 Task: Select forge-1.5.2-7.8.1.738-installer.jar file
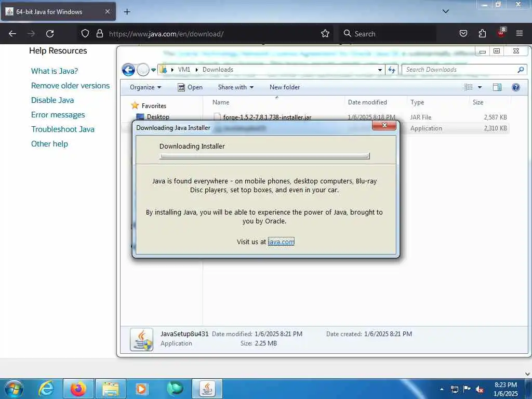tap(267, 117)
